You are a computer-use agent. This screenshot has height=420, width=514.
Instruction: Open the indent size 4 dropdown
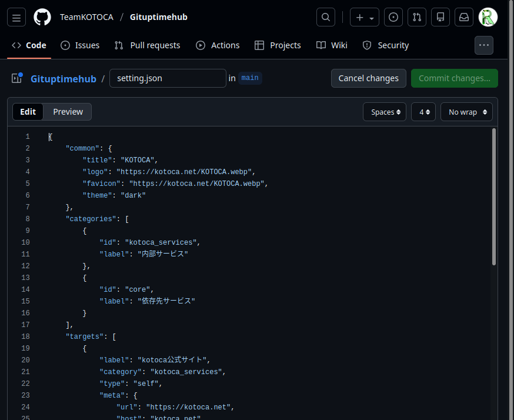(x=423, y=112)
